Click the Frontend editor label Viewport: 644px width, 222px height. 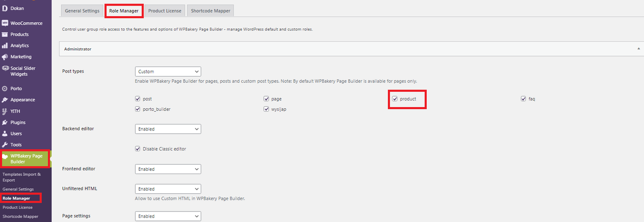78,169
